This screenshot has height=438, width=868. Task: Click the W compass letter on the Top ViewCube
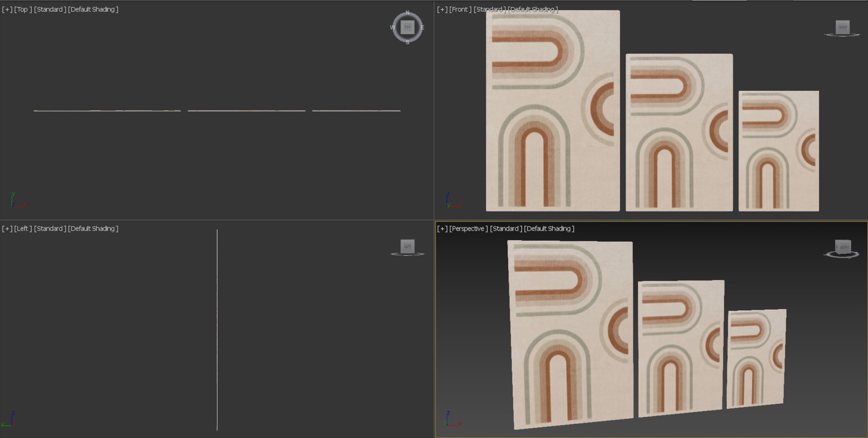(392, 27)
